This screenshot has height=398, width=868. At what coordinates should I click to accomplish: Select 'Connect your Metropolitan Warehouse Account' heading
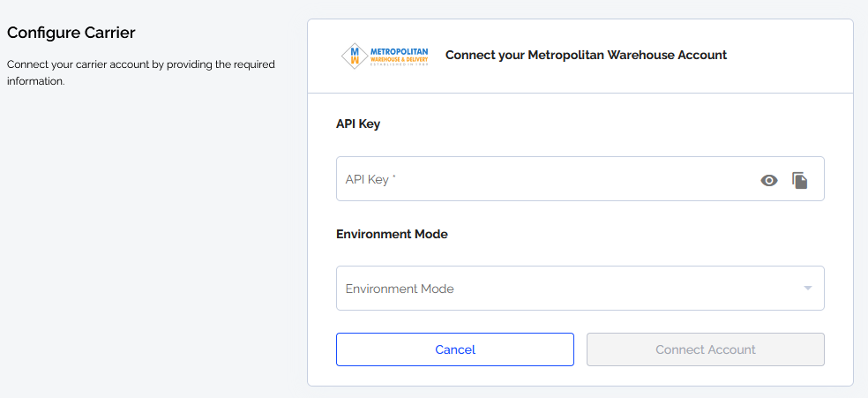[587, 56]
